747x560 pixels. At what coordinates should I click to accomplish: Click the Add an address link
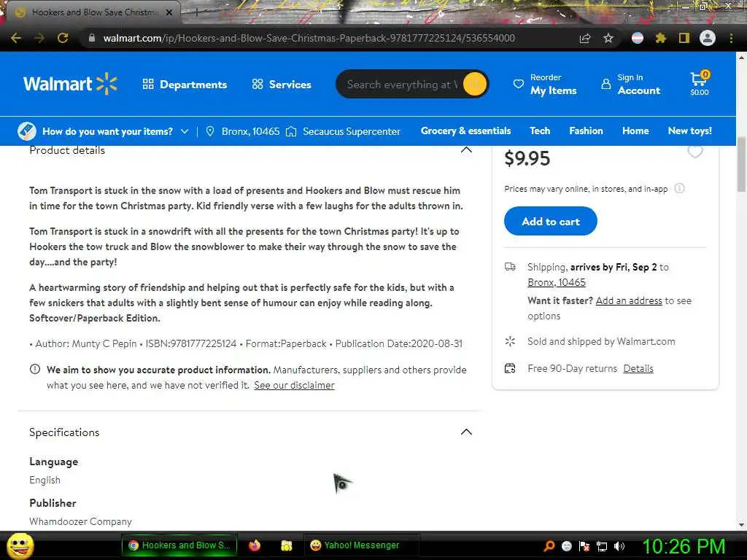629,300
